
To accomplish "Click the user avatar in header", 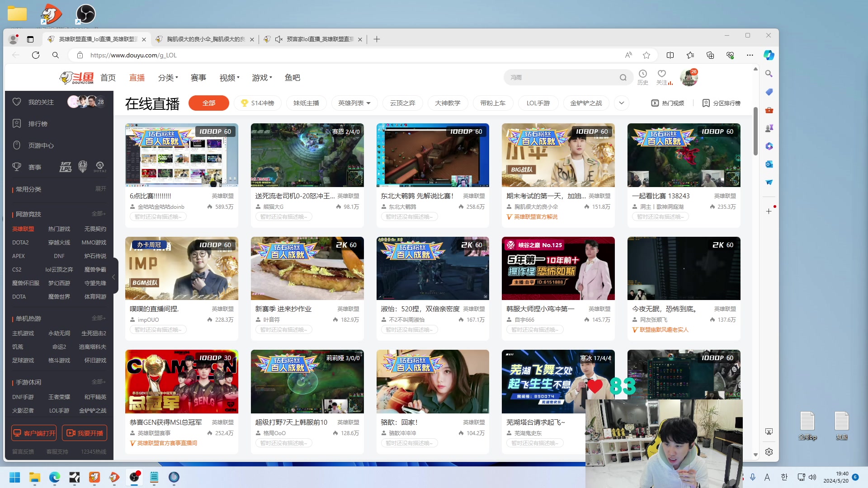I will coord(689,78).
